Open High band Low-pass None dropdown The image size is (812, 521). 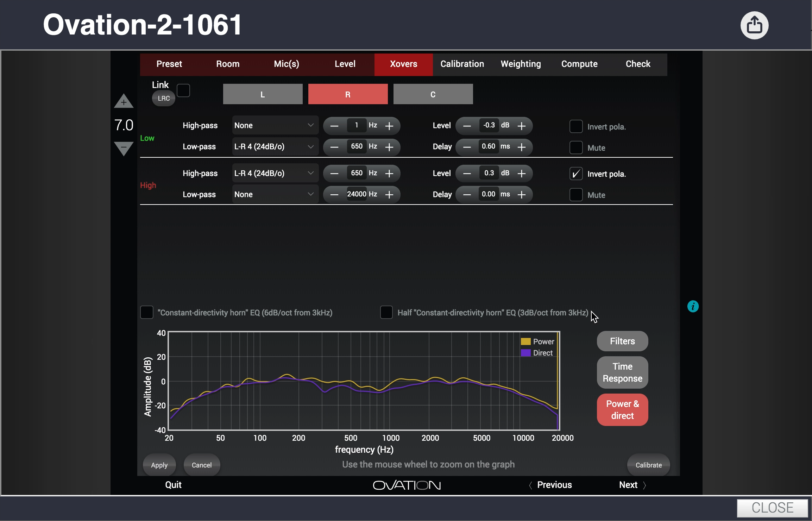275,194
